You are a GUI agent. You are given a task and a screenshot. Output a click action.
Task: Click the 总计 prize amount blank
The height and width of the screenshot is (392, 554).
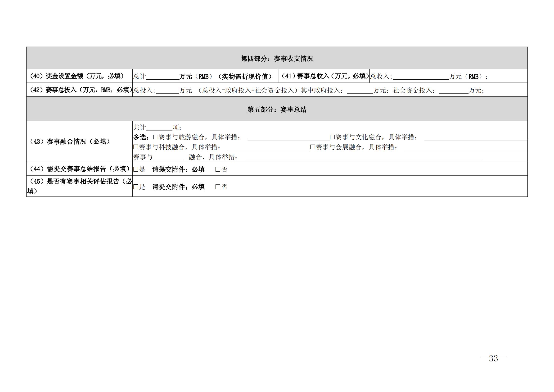point(162,77)
